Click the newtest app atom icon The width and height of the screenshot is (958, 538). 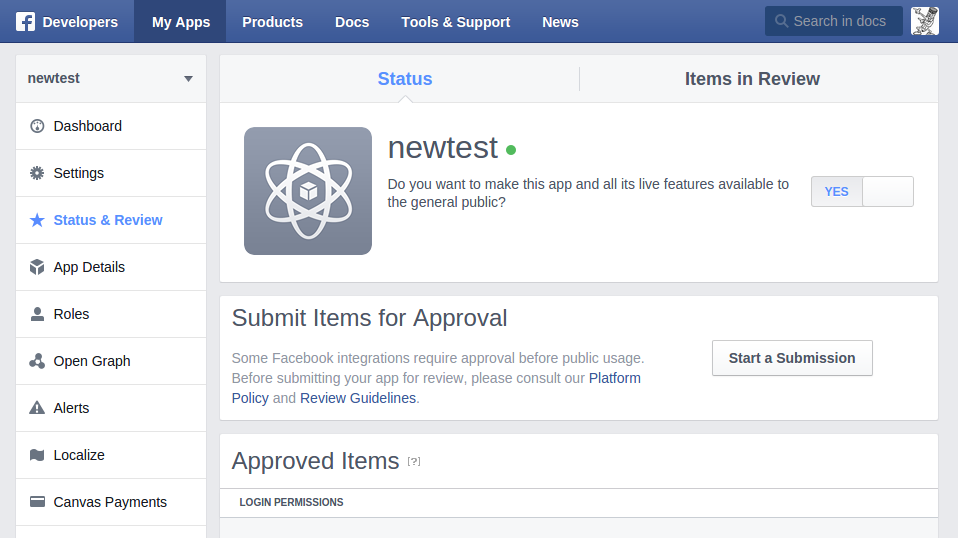[x=308, y=191]
